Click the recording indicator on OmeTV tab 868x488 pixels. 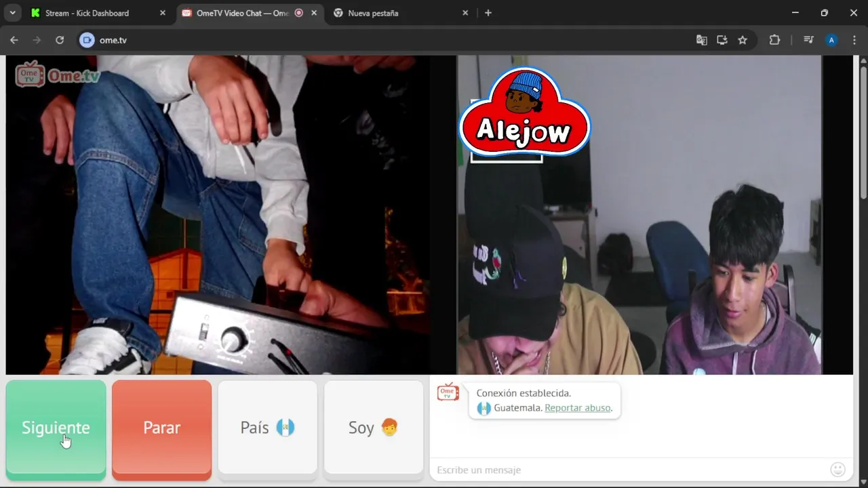(x=298, y=13)
